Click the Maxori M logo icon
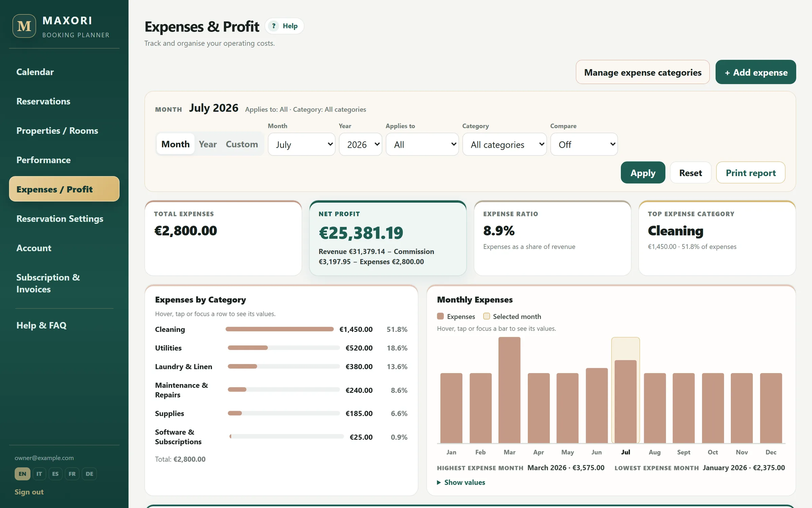The height and width of the screenshot is (508, 812). (x=24, y=26)
